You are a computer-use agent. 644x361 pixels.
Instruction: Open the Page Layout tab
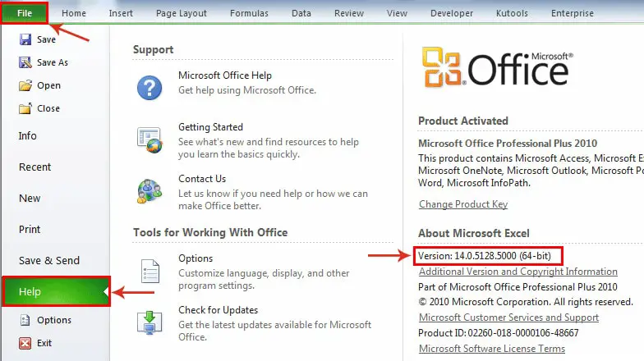click(x=181, y=13)
